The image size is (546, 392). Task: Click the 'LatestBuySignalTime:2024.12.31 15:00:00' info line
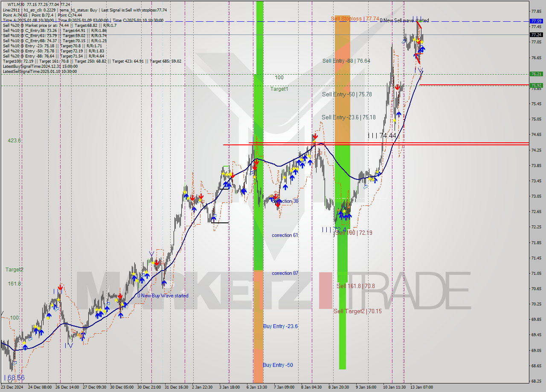click(40, 66)
